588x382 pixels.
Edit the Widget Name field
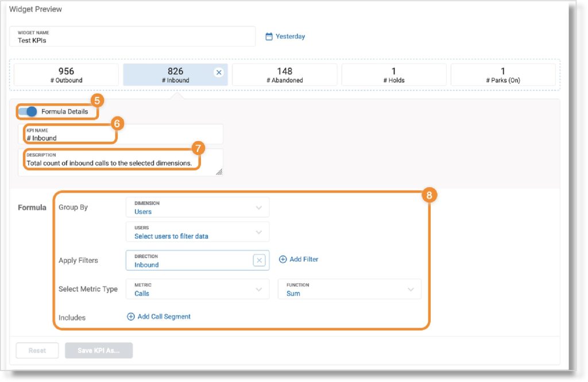(x=133, y=36)
